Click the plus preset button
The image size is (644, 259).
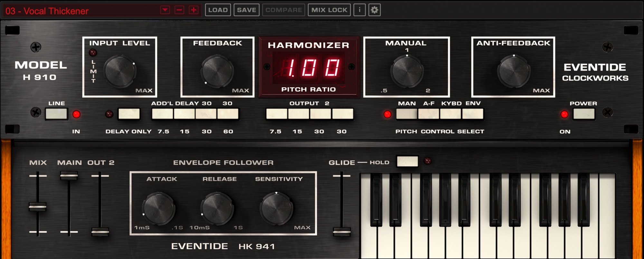click(x=194, y=10)
